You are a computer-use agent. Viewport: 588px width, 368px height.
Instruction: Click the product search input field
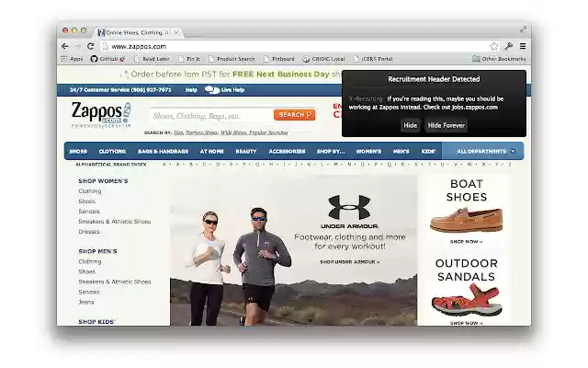(x=212, y=116)
